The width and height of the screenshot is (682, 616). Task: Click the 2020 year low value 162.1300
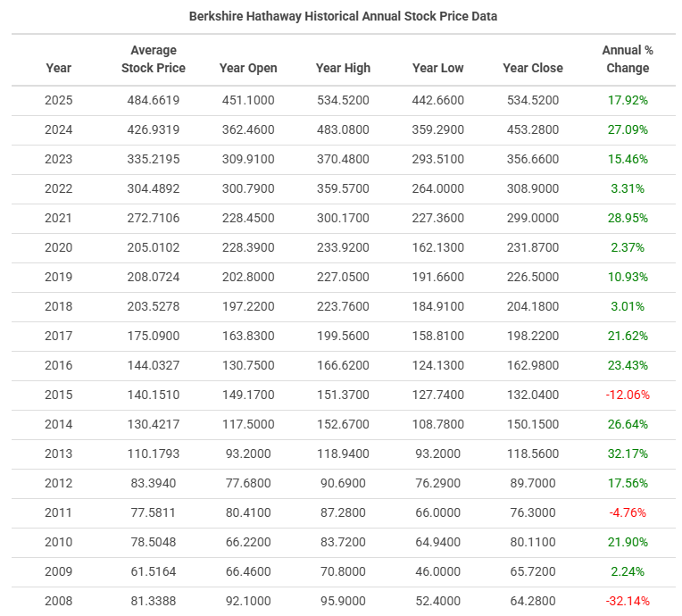pos(437,247)
